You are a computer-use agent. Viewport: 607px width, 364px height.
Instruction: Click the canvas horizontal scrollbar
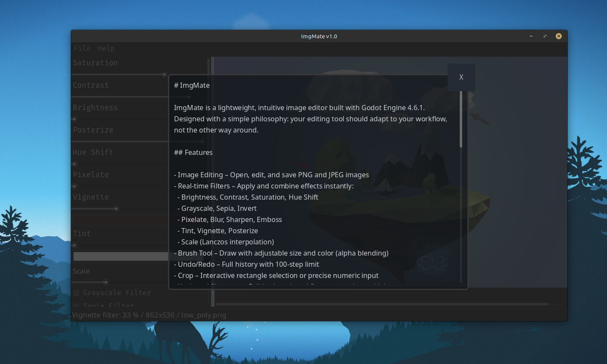pos(382,304)
